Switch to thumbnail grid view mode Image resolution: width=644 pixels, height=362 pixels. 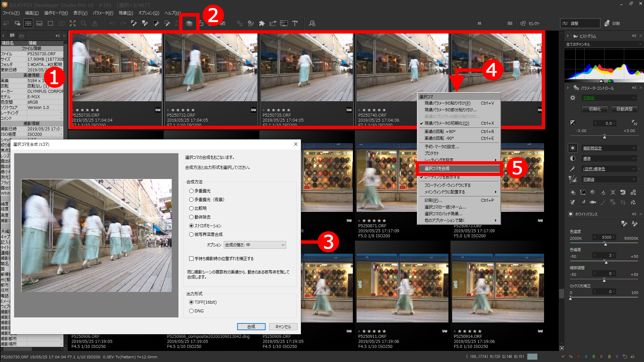coord(28,23)
